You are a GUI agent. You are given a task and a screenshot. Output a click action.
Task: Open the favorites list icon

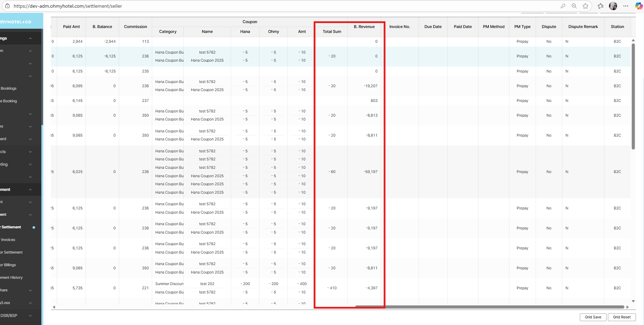[601, 6]
